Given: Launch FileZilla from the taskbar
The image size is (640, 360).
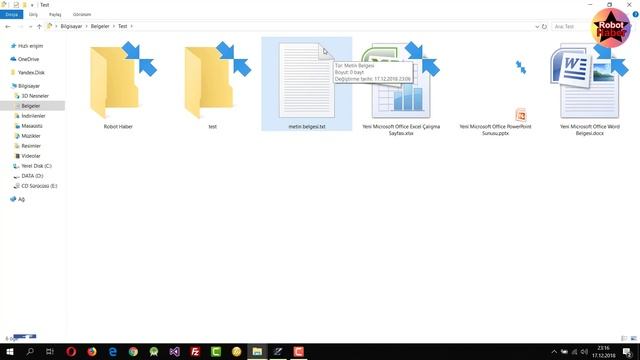Looking at the screenshot, I should (195, 351).
